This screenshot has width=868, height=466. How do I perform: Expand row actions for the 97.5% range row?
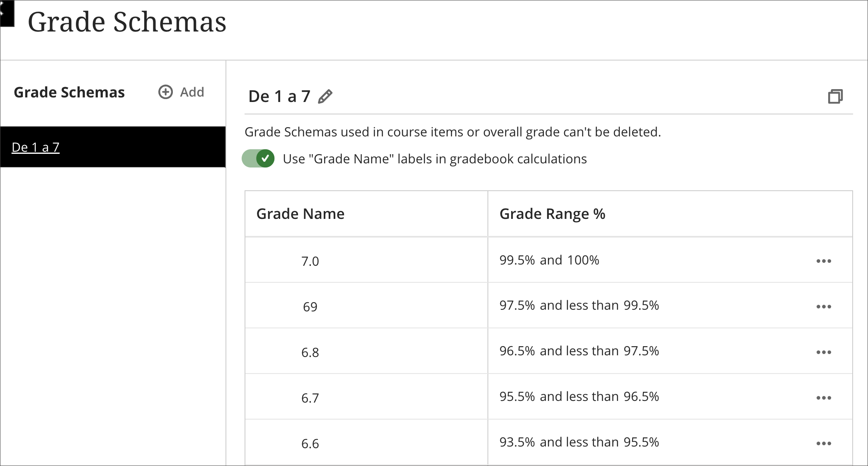coord(824,306)
